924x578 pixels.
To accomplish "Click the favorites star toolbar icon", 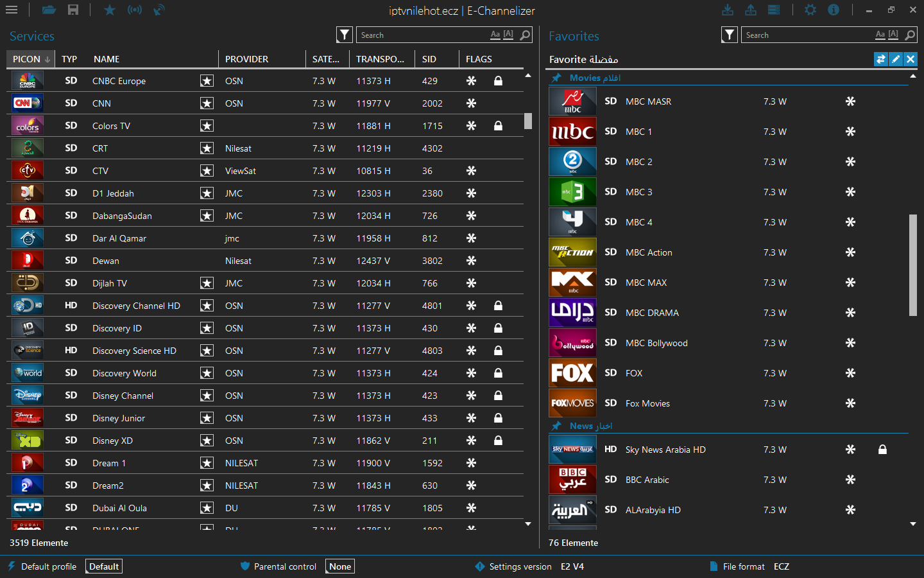I will point(110,10).
